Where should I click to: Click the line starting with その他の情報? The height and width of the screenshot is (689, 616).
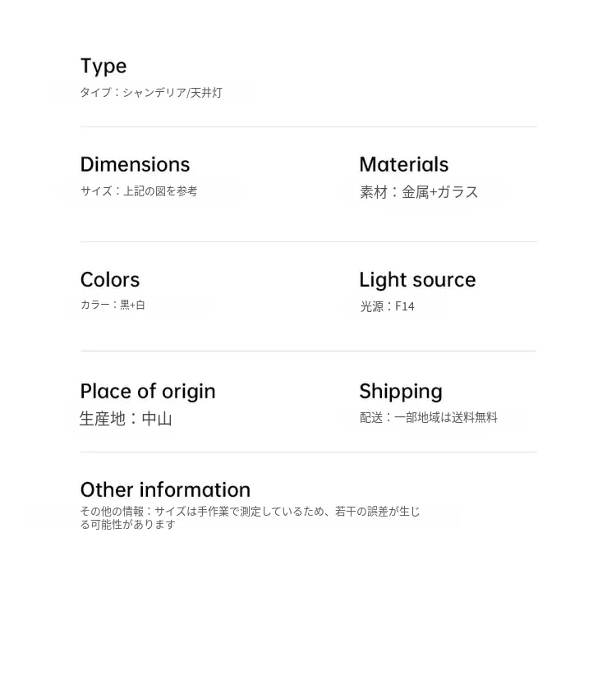coord(250,512)
